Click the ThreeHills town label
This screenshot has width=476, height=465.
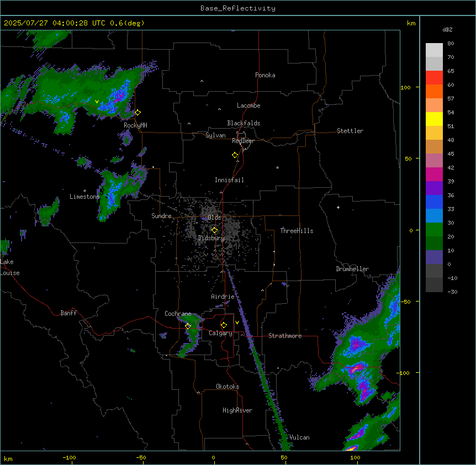click(x=297, y=231)
